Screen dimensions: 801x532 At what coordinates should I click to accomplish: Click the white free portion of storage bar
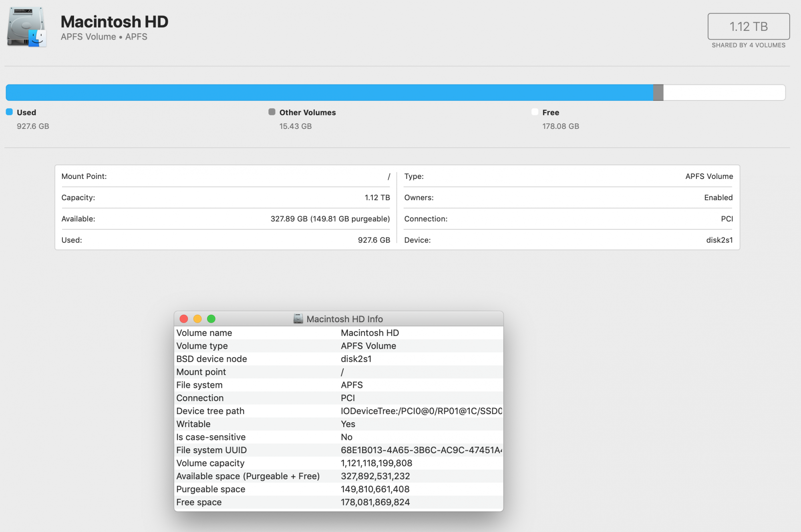click(x=724, y=92)
